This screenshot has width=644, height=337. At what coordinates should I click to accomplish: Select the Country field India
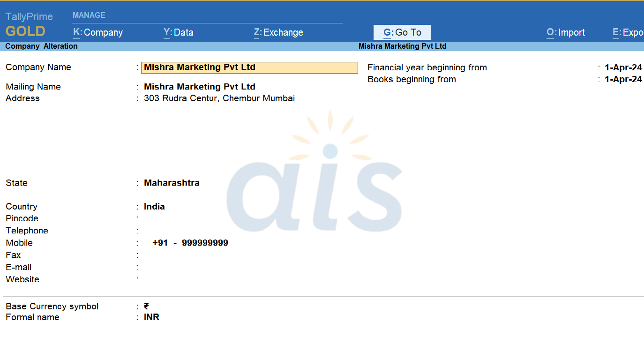point(154,207)
